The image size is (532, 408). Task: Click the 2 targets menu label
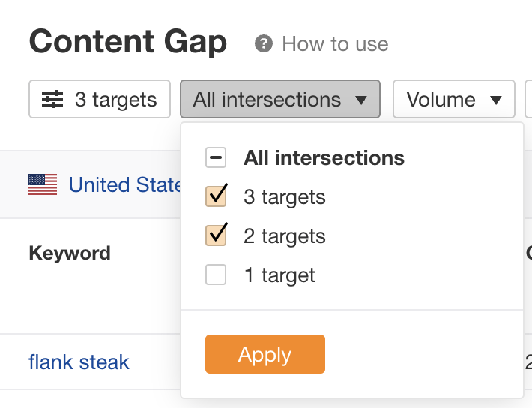click(285, 236)
